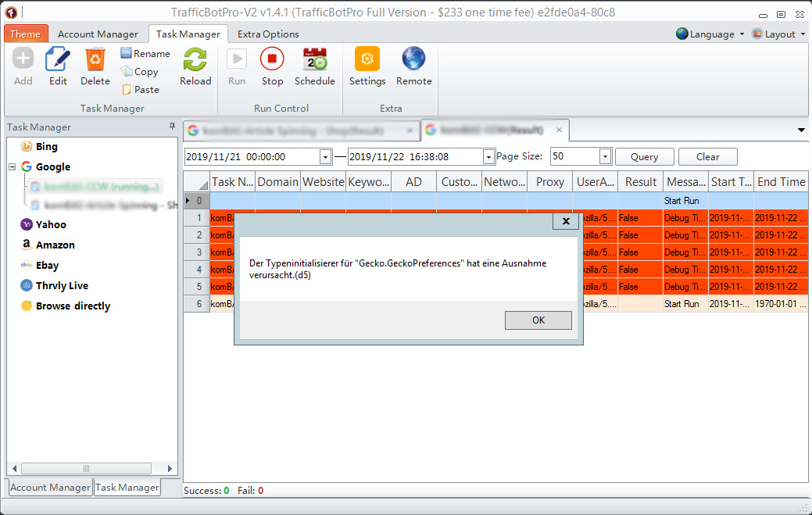Select the Amazon item in task tree
This screenshot has height=515, width=812.
click(x=55, y=245)
